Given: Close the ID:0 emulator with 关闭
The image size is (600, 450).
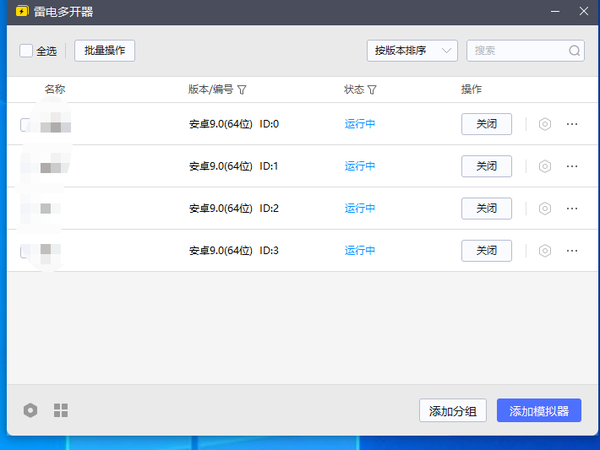Looking at the screenshot, I should click(486, 124).
